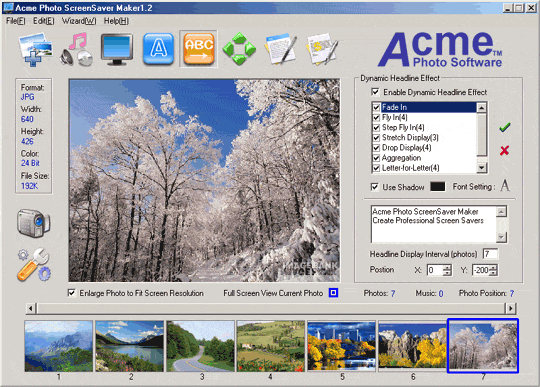
Task: Click the headline text box scroll up arrow
Action: pos(501,211)
